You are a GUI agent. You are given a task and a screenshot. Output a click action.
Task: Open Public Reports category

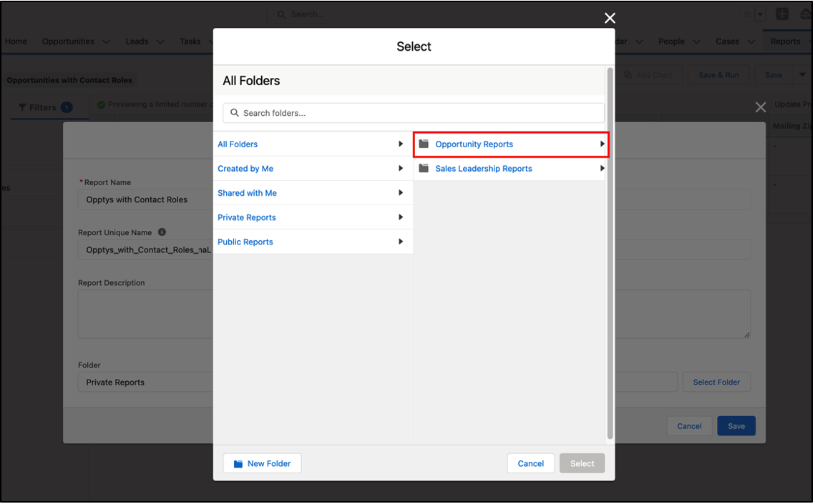[245, 242]
